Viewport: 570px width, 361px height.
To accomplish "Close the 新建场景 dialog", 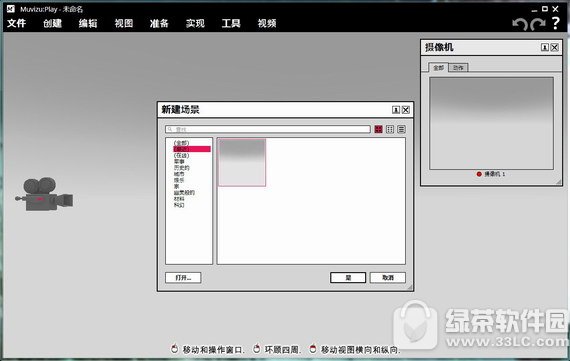I will click(x=406, y=110).
